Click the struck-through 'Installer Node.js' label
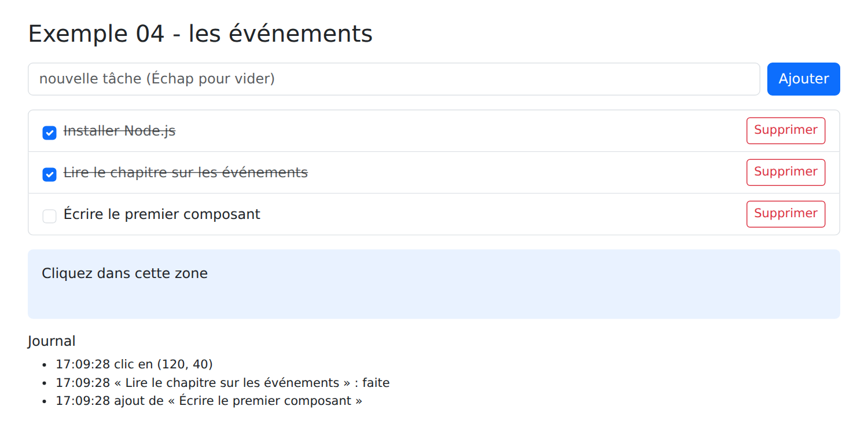Screen dimensions: 868x446 (119, 131)
